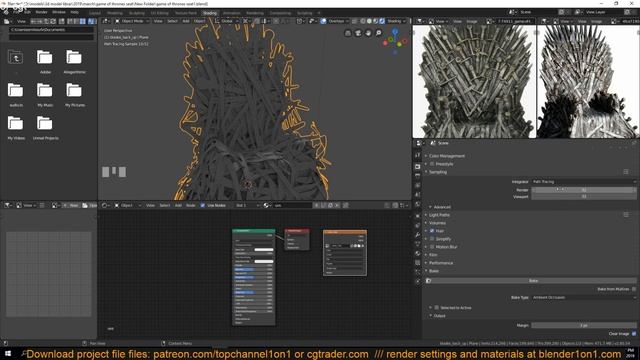This screenshot has height=360, width=640.
Task: Click the pan hand gizmo icon
Action: pos(368,33)
